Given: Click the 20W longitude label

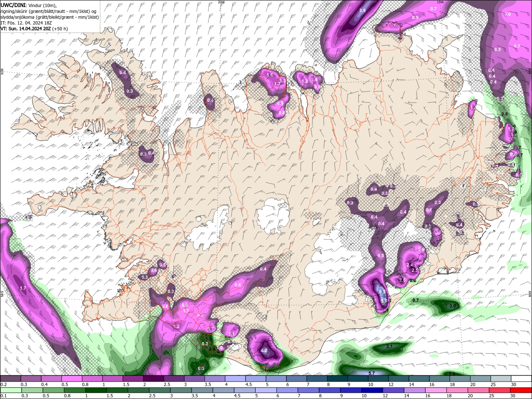Looking at the screenshot, I should click(x=221, y=2).
